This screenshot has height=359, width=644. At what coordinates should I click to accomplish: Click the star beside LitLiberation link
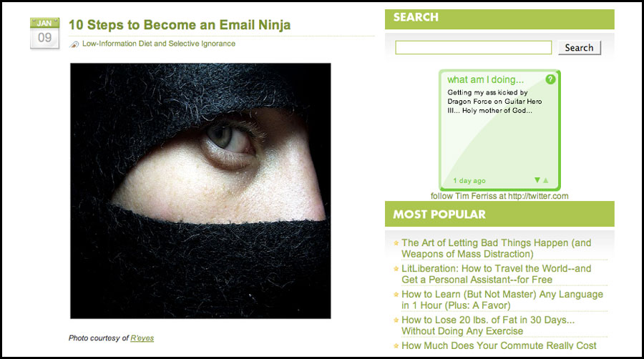[396, 269]
